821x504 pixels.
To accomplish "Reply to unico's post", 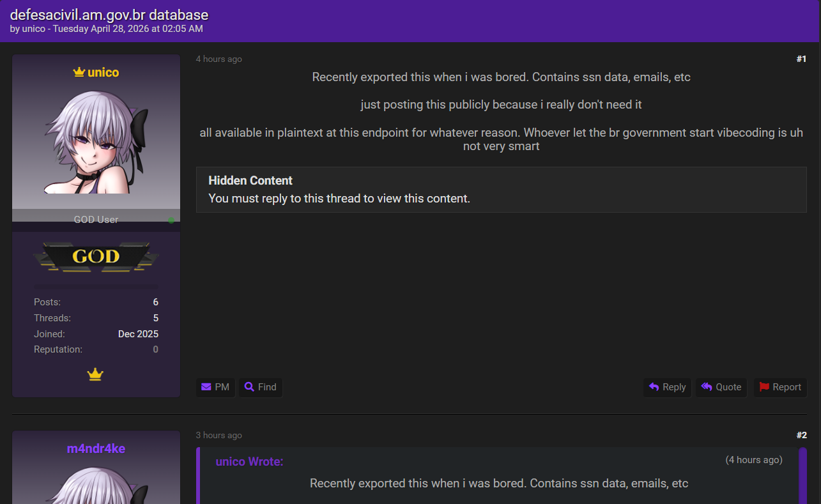I will click(667, 387).
